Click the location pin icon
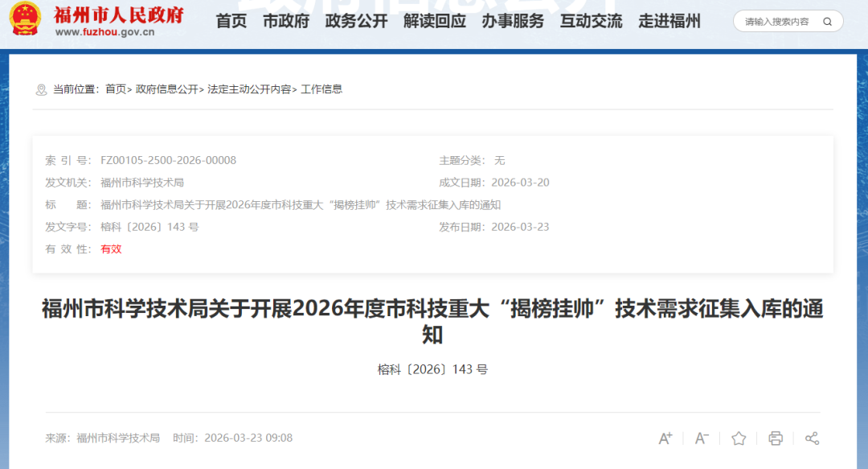 [x=41, y=90]
